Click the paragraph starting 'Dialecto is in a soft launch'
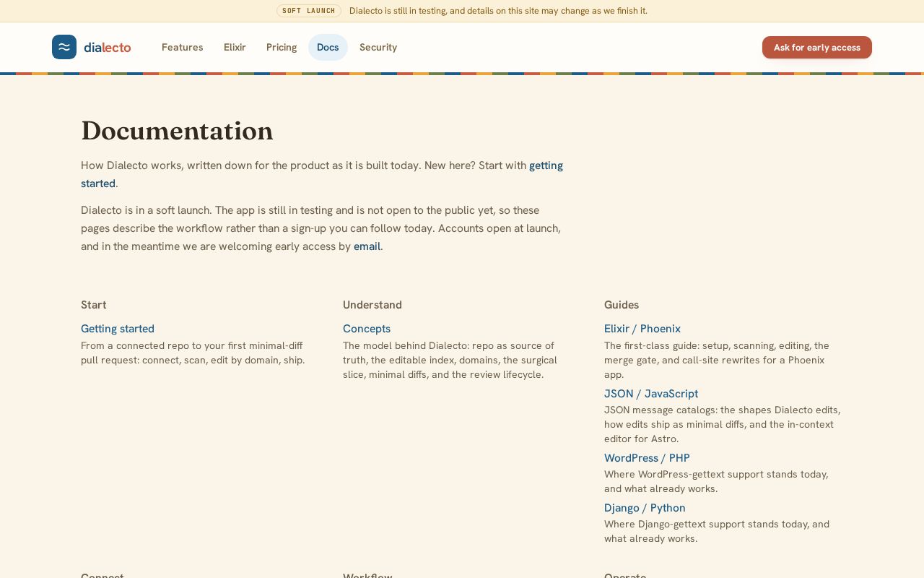924x578 pixels. point(321,228)
